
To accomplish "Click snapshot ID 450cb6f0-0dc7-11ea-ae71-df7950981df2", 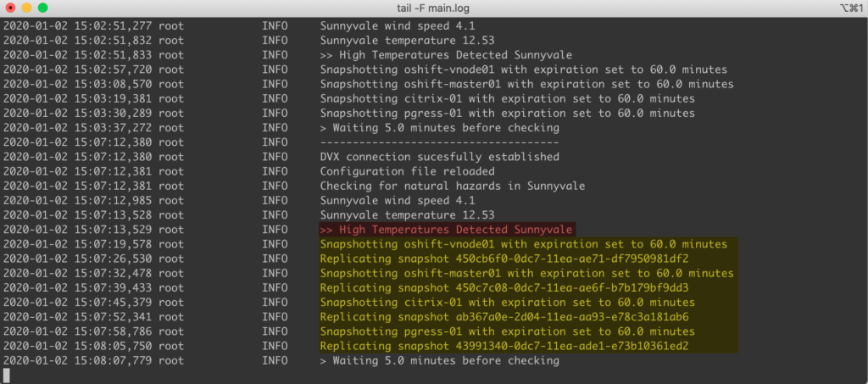I will [x=571, y=259].
